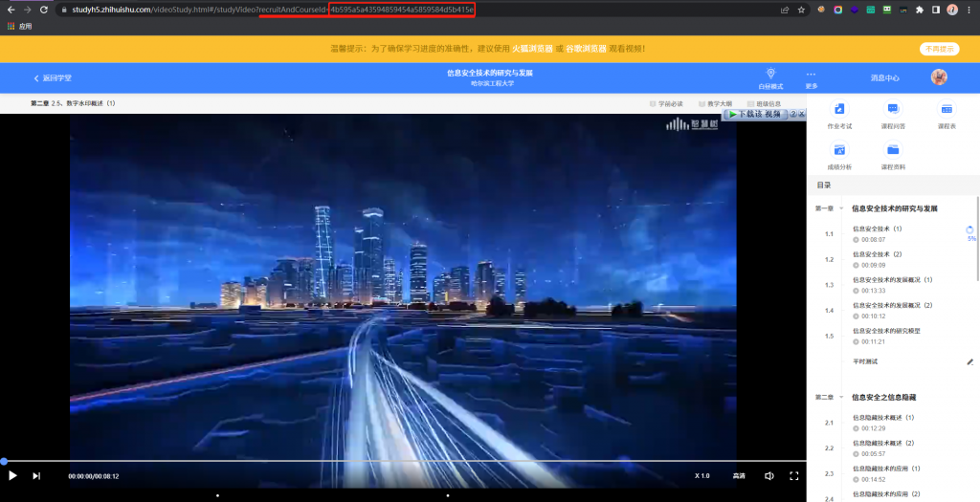Click the 目录 catalog heading
The width and height of the screenshot is (980, 502).
pos(824,186)
